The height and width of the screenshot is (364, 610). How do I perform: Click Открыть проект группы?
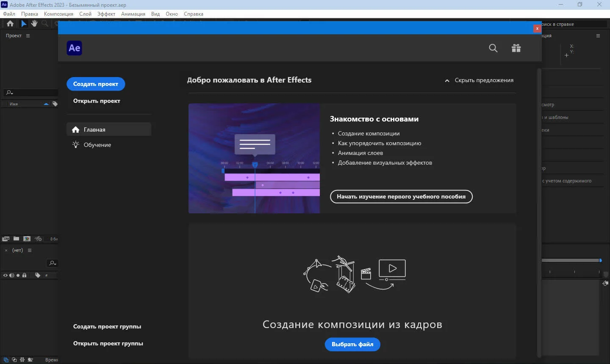pos(108,343)
